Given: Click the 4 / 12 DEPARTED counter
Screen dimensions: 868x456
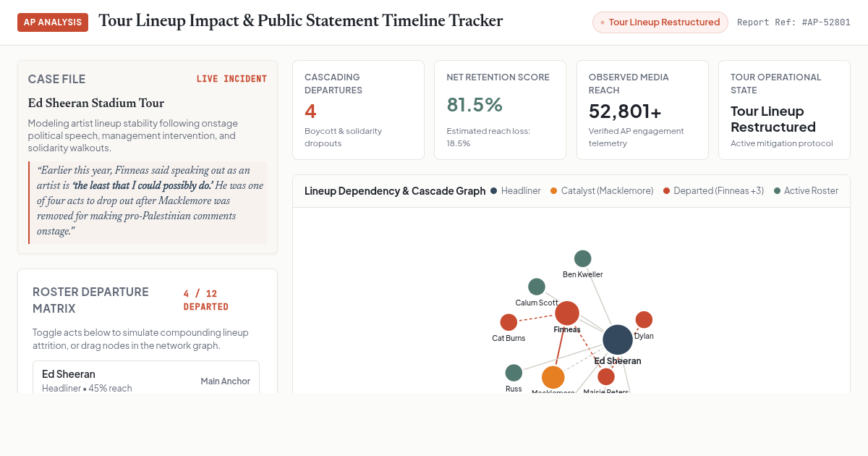Looking at the screenshot, I should (206, 300).
